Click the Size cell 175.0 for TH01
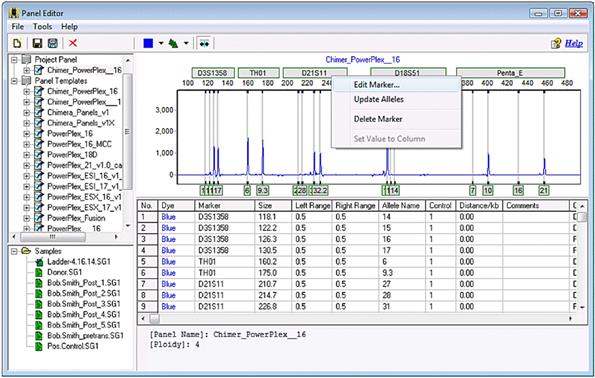595x378 pixels. click(273, 273)
